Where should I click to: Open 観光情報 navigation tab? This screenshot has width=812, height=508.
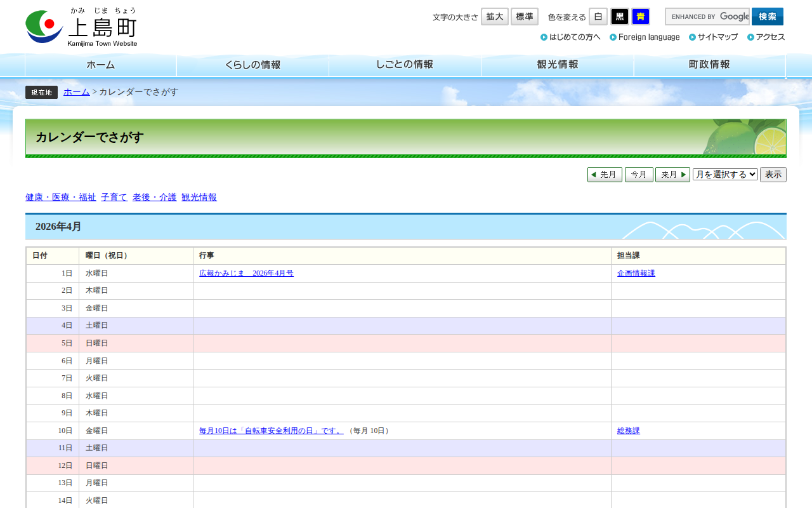(558, 65)
